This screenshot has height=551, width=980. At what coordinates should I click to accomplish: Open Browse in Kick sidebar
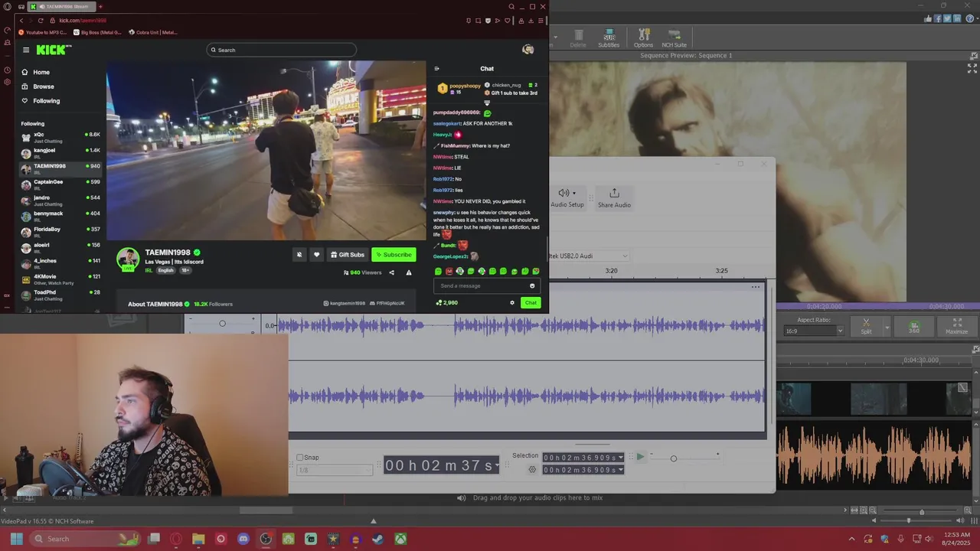pos(38,86)
